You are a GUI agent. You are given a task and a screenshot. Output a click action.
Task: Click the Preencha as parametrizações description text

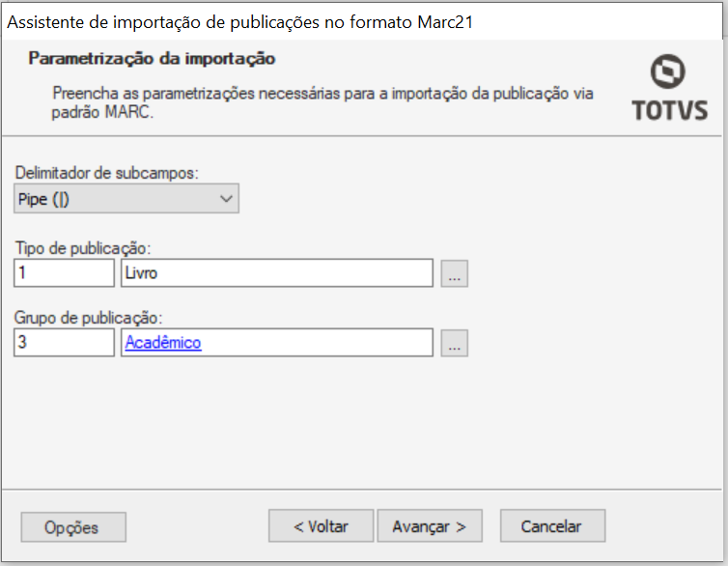(x=322, y=102)
